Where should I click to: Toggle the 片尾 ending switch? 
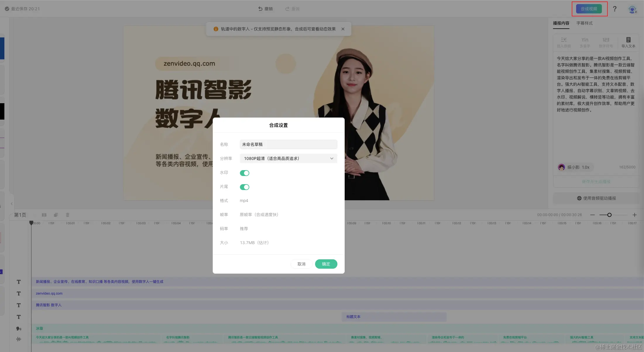[245, 187]
